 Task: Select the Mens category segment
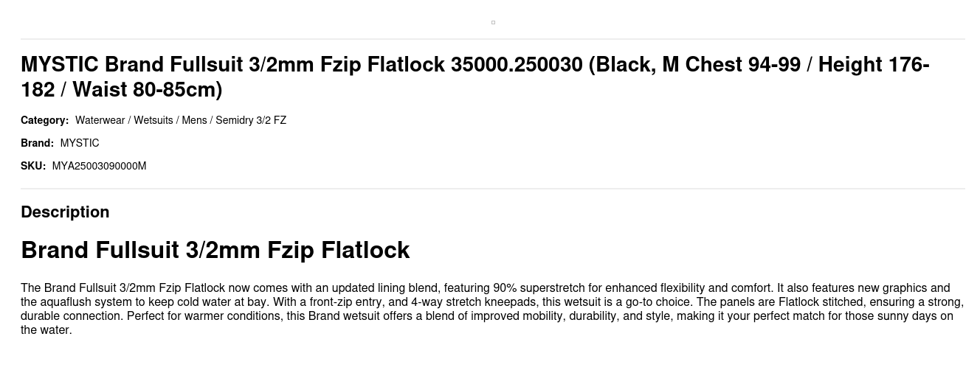click(x=194, y=120)
